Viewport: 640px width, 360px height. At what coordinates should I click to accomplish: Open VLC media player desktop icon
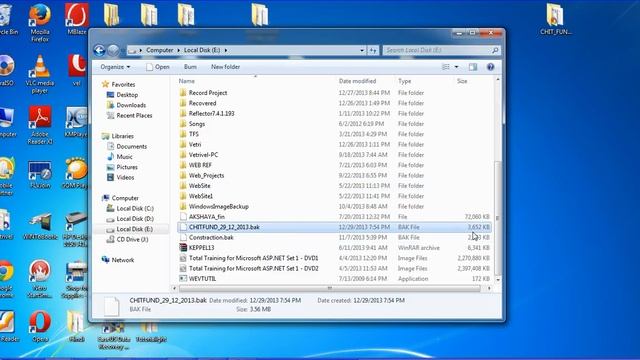40,74
